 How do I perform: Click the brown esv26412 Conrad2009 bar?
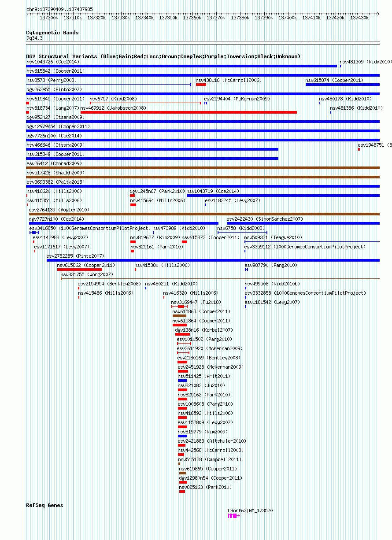pyautogui.click(x=203, y=168)
